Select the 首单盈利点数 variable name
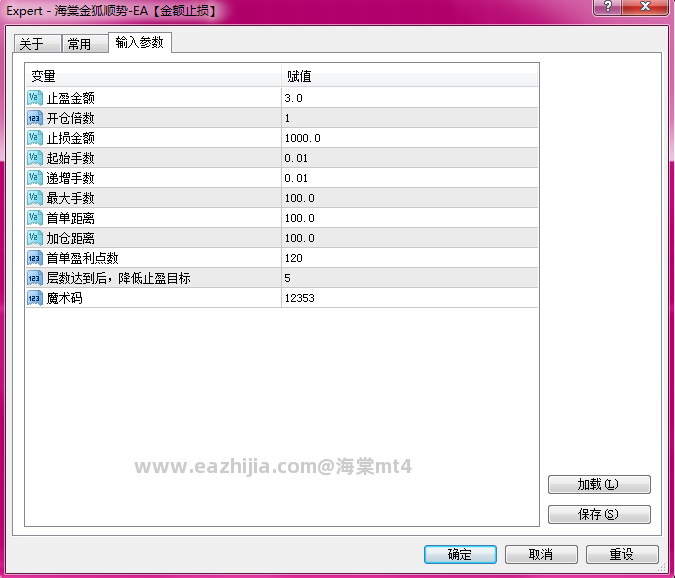The height and width of the screenshot is (578, 675). coord(83,258)
